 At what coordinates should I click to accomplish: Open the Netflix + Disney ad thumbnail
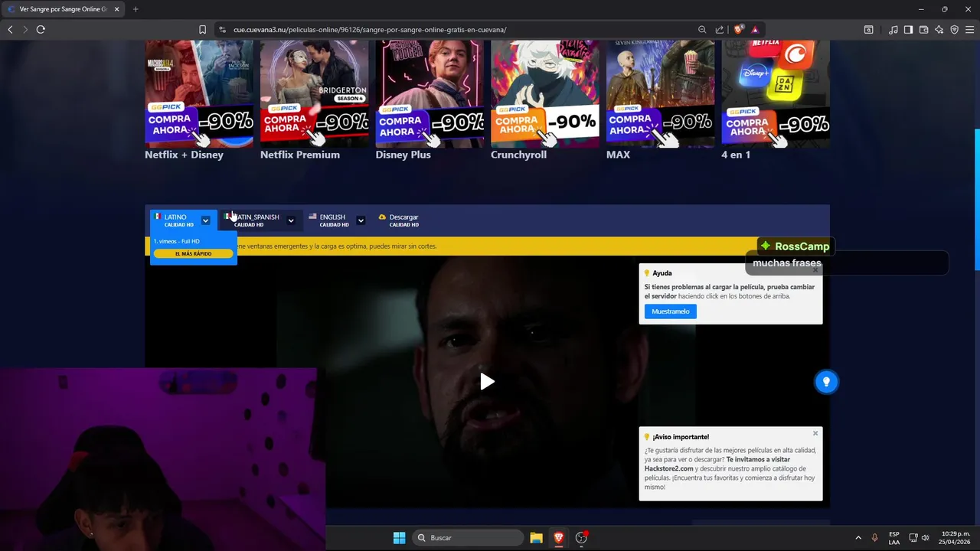(x=199, y=93)
